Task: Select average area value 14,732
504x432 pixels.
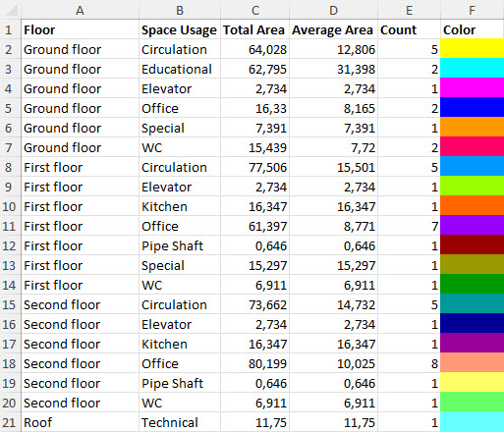Action: [333, 304]
